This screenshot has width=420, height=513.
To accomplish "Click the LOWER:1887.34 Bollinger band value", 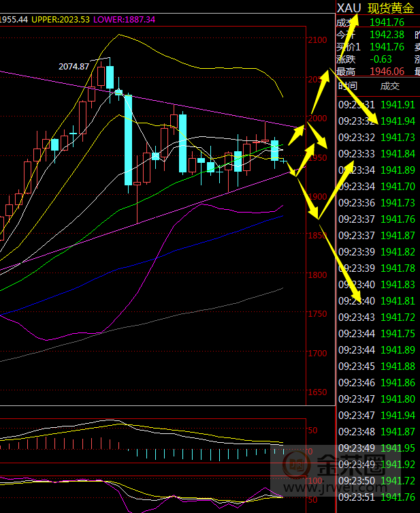I will coord(124,20).
